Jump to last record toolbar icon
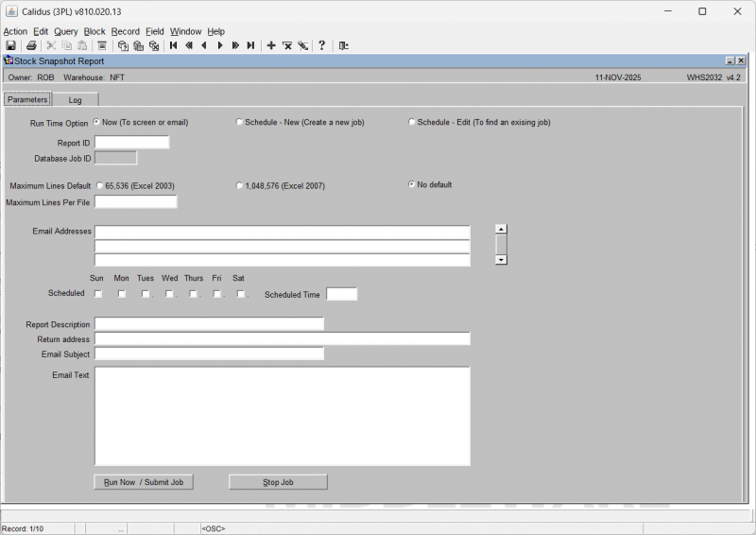Image resolution: width=756 pixels, height=535 pixels. 250,45
